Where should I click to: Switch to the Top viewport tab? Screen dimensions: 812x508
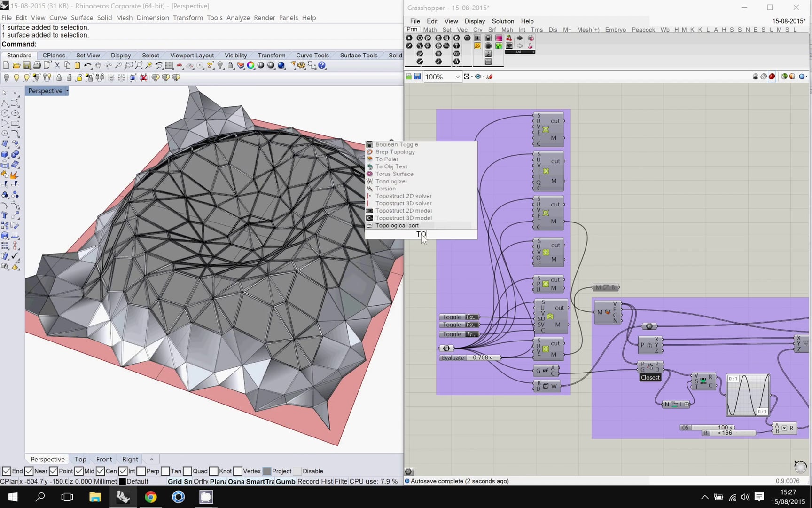point(80,459)
